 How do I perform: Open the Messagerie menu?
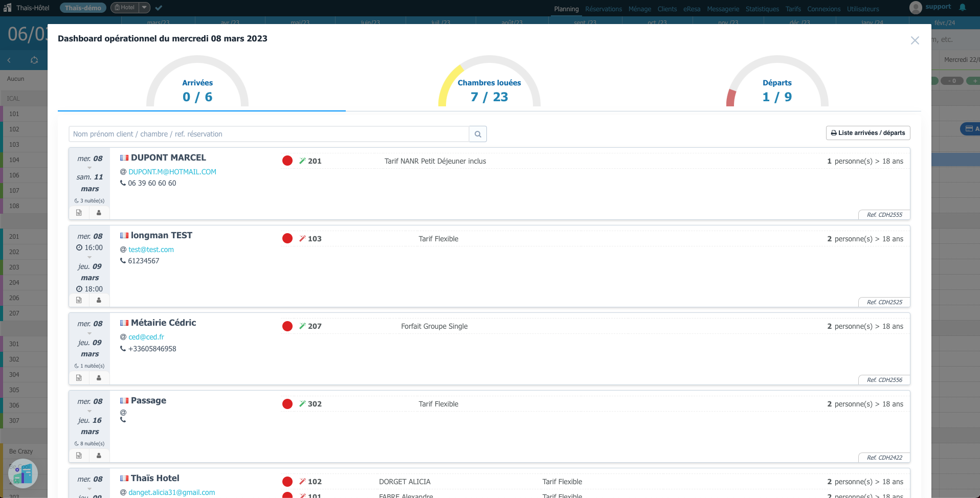click(x=723, y=9)
